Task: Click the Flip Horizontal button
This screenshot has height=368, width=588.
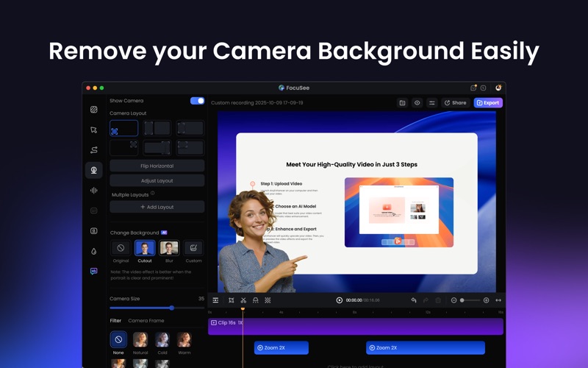Action: (157, 166)
